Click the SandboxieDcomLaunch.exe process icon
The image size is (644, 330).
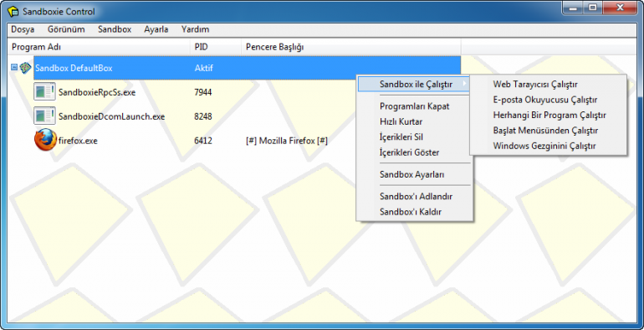44,116
